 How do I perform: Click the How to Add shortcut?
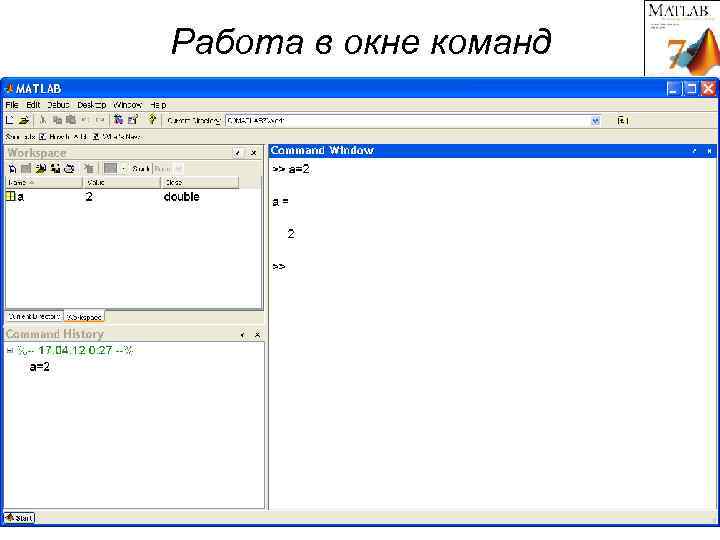point(63,137)
